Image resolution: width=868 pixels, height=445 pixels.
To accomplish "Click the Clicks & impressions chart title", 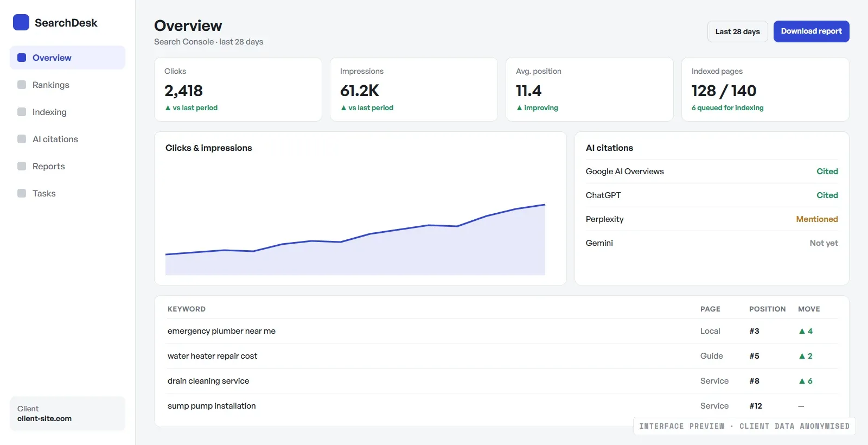I will tap(209, 148).
